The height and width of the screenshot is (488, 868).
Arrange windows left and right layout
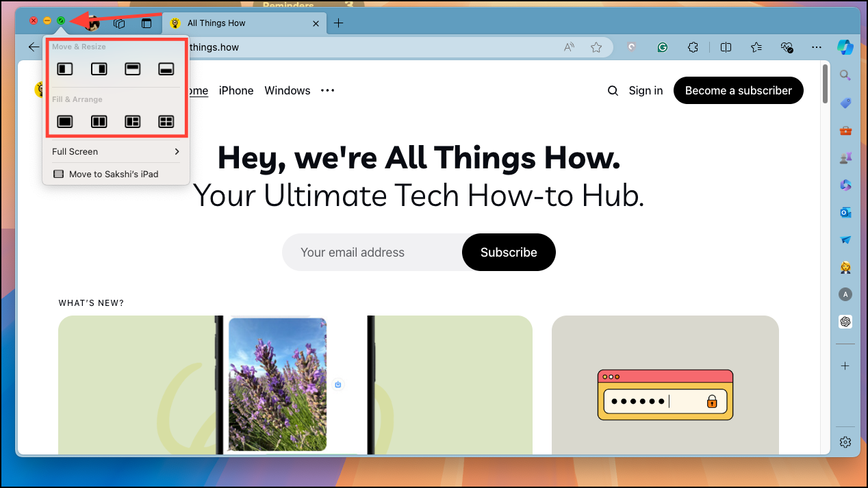[x=99, y=122]
